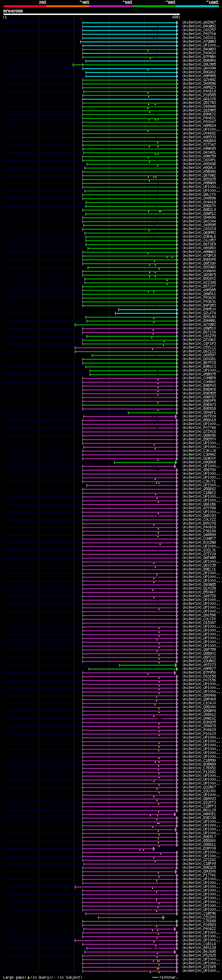Click the cyan ~100% identity legend segment
This screenshot has height=980, width=222.
(x=197, y=6)
